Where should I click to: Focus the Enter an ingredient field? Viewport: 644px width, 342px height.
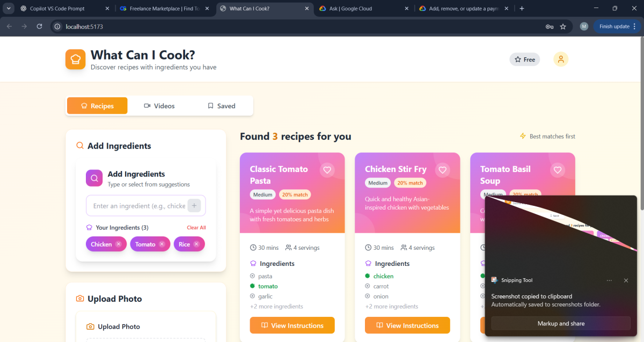pyautogui.click(x=138, y=206)
